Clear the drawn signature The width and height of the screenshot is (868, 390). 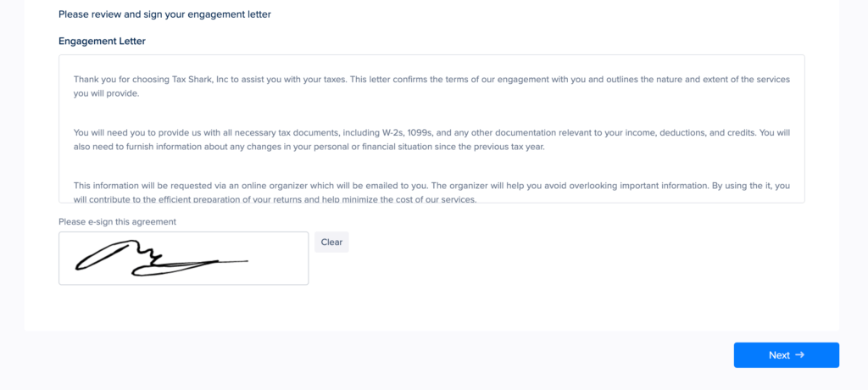331,242
